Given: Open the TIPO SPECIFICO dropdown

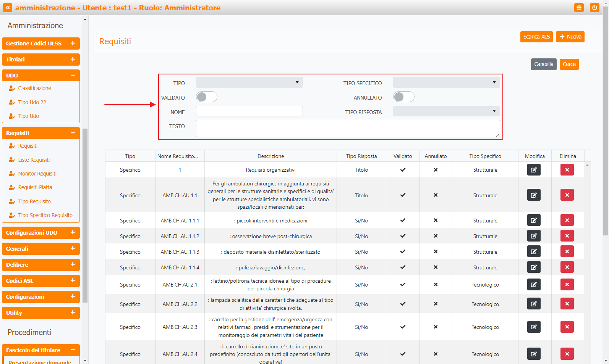Looking at the screenshot, I should pyautogui.click(x=446, y=82).
